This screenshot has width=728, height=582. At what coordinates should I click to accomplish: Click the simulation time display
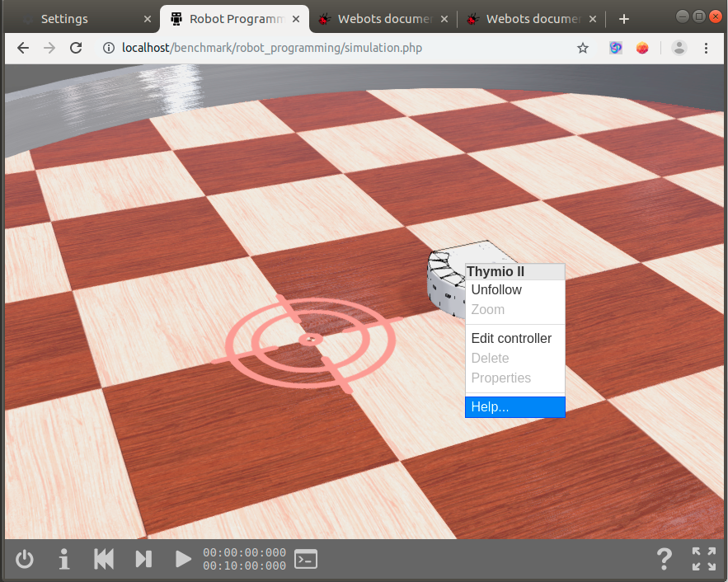pos(244,559)
